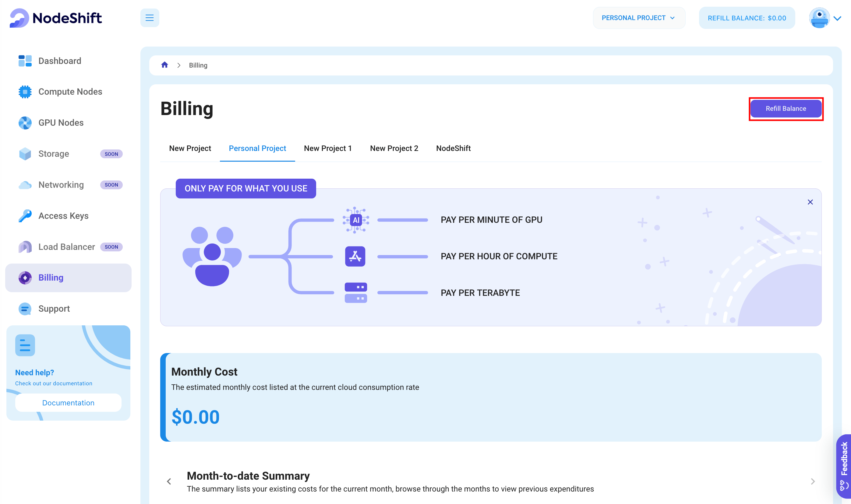Screen dimensions: 851x504
Task: Click the Billing sidebar icon
Action: click(24, 277)
